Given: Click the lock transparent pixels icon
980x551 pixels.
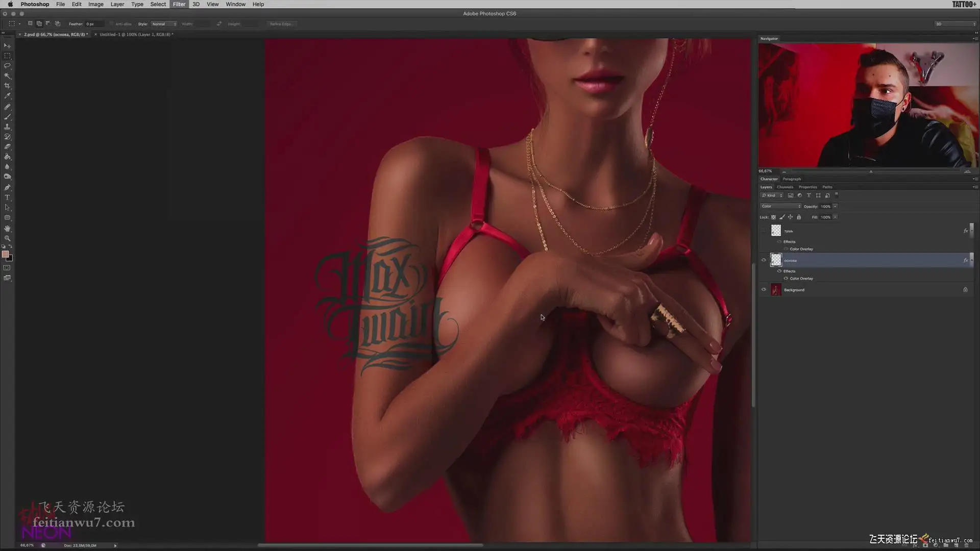Looking at the screenshot, I should (x=773, y=217).
